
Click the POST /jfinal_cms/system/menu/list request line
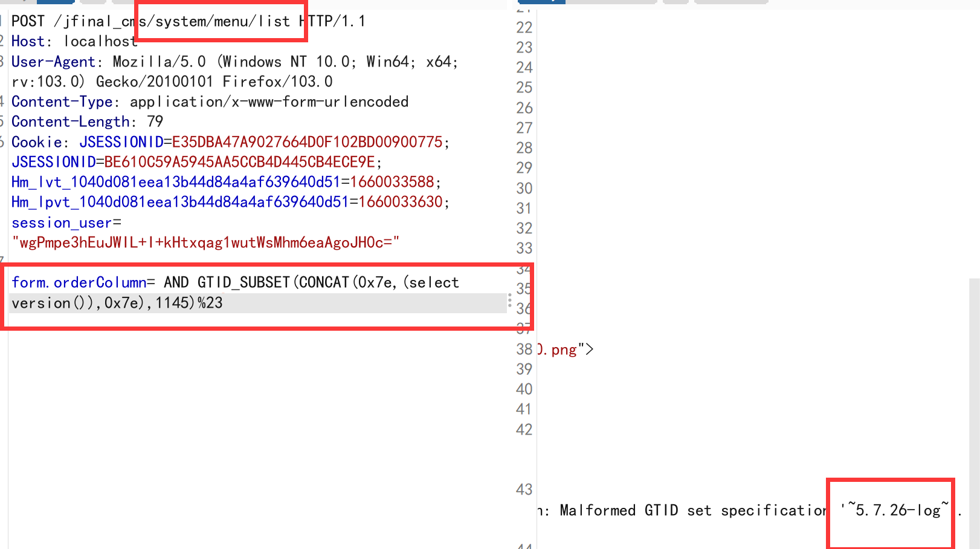pyautogui.click(x=189, y=21)
